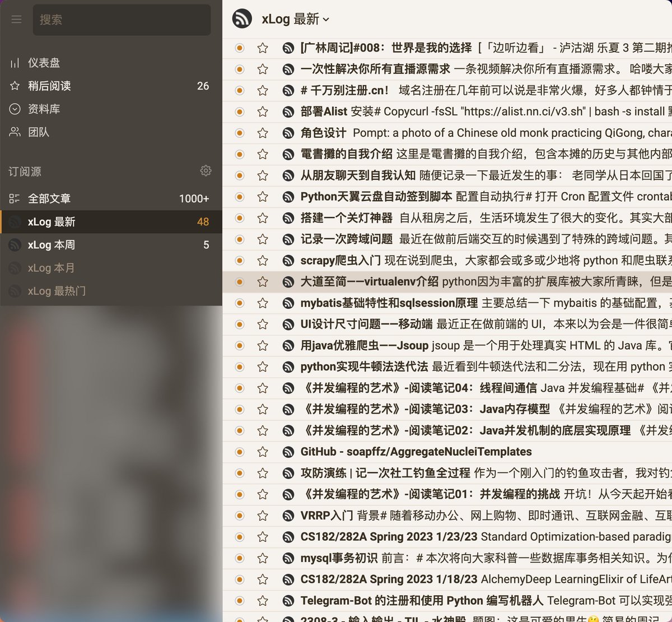Star the 大道至简 virtualenv介绍 article
The height and width of the screenshot is (622, 672).
click(263, 282)
